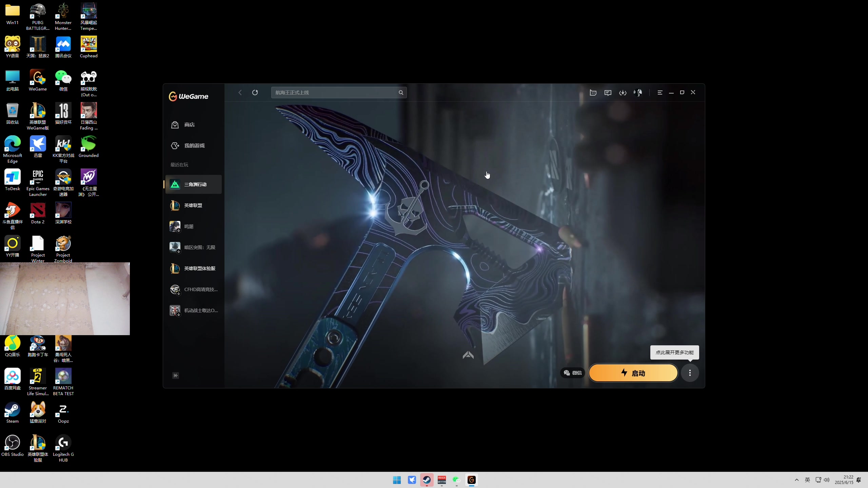Open the 我的游戏 section
Image resolution: width=868 pixels, height=488 pixels.
coord(193,146)
